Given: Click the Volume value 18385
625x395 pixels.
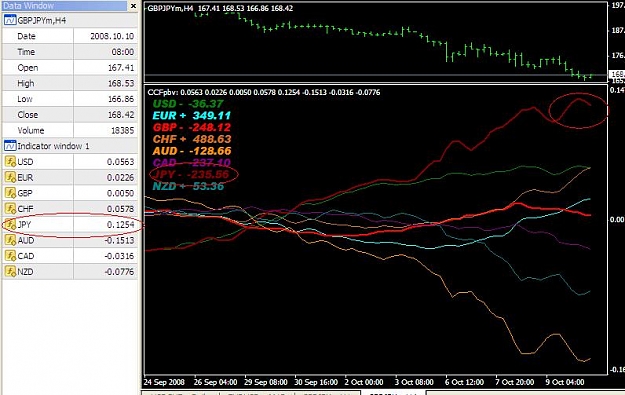Looking at the screenshot, I should coord(122,130).
